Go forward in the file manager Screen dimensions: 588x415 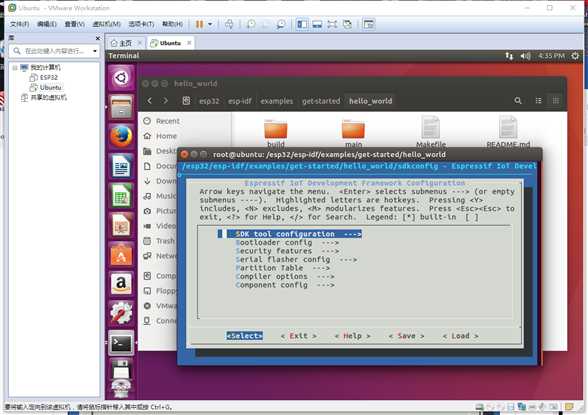[165, 100]
